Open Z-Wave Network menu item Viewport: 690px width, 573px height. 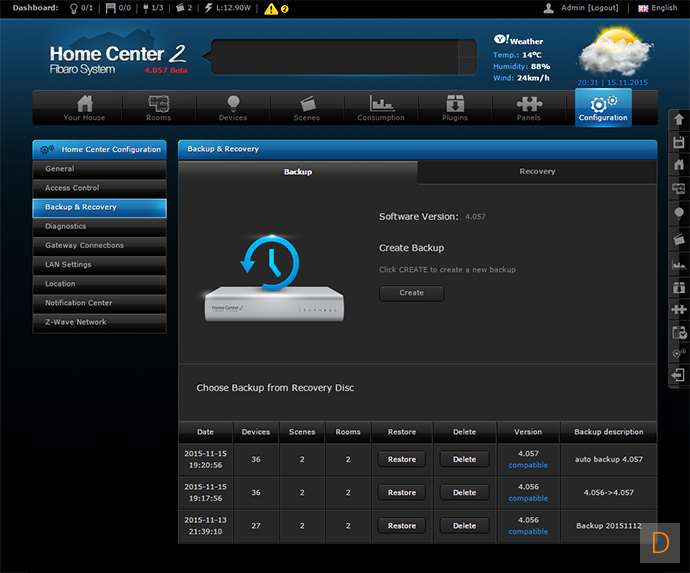99,322
